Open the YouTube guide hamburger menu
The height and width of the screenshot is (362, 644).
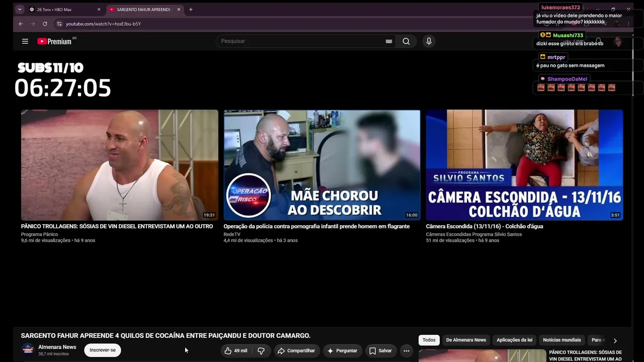(25, 41)
